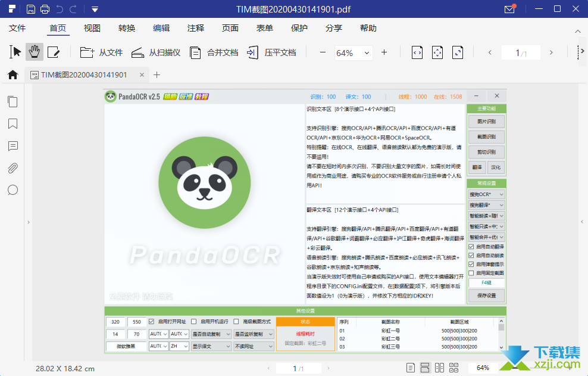Select continuous page view mode
This screenshot has width=588, height=376.
(425, 368)
